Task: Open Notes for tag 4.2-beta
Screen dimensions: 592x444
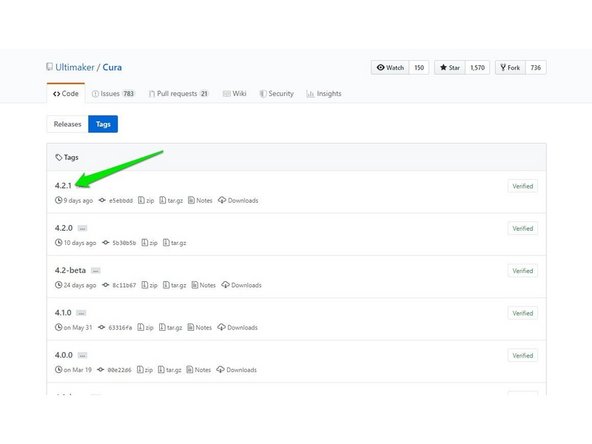Action: [204, 285]
